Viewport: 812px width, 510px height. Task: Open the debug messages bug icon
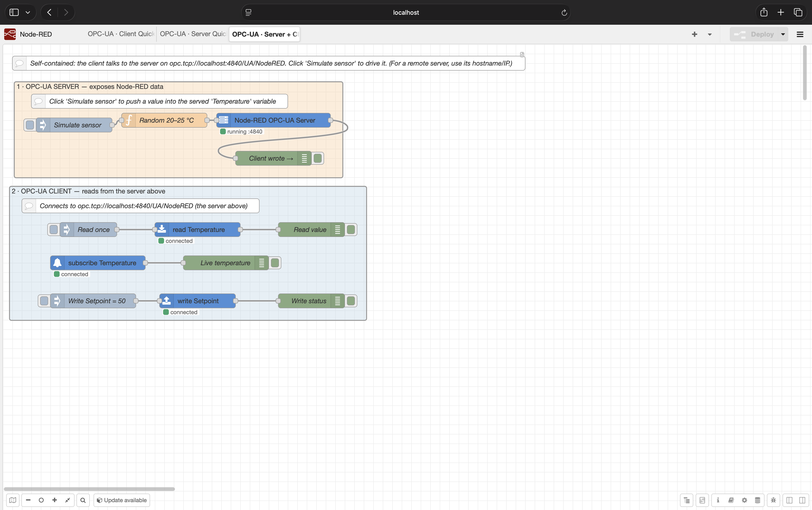pyautogui.click(x=773, y=500)
